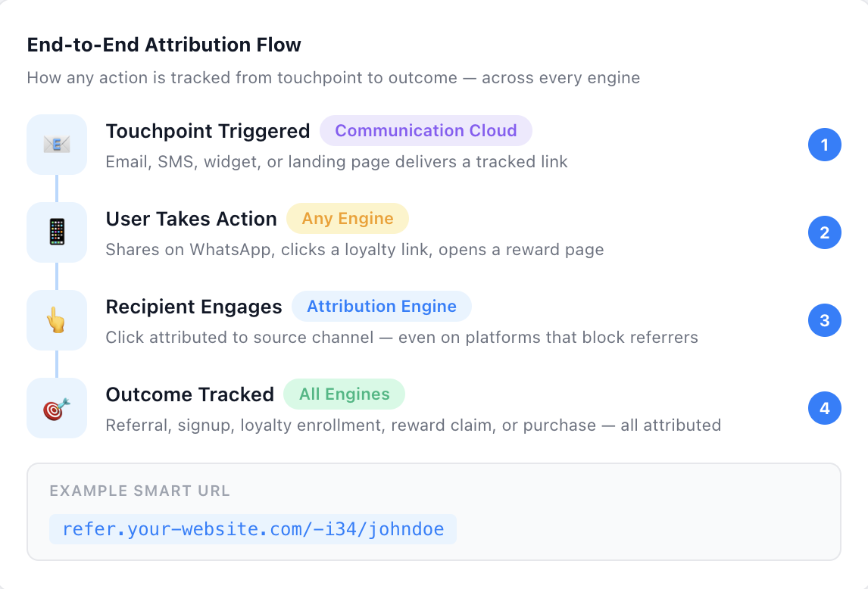Click the End-to-End Attribution Flow title

click(x=164, y=45)
